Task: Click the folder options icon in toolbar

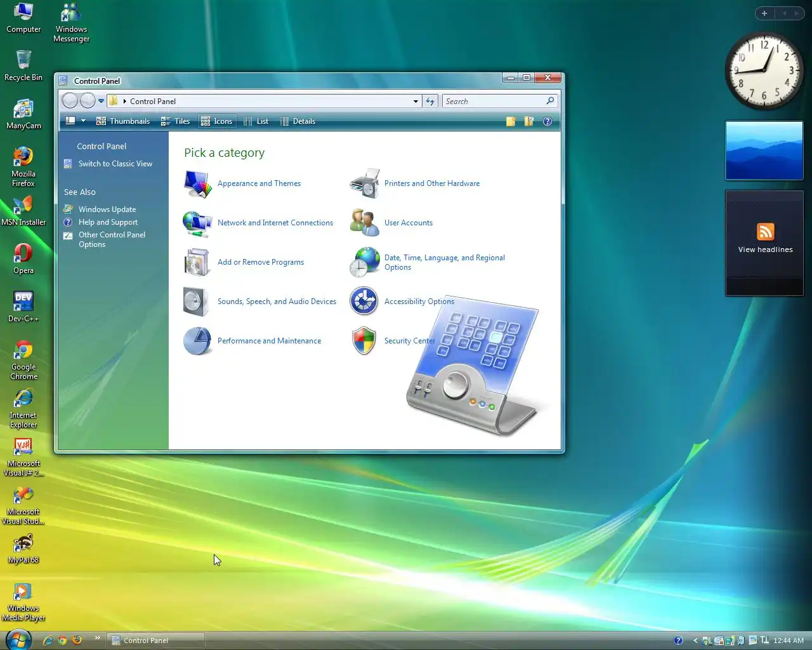Action: [528, 121]
